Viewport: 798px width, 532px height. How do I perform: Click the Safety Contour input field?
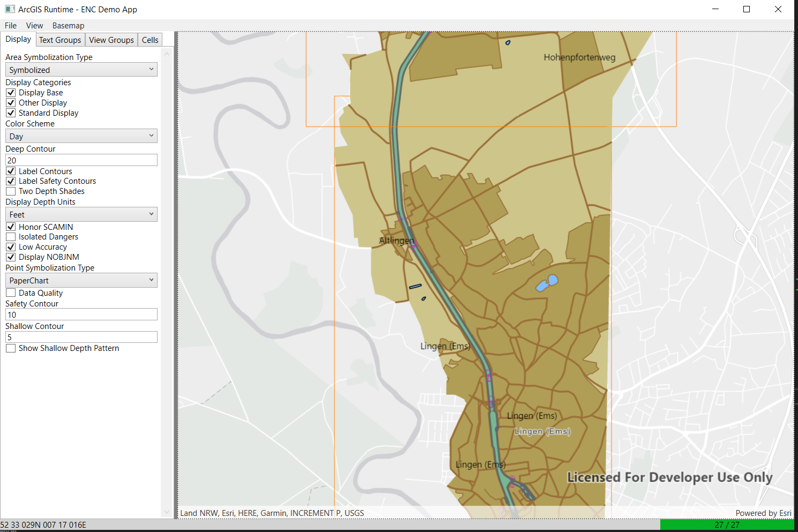point(81,314)
